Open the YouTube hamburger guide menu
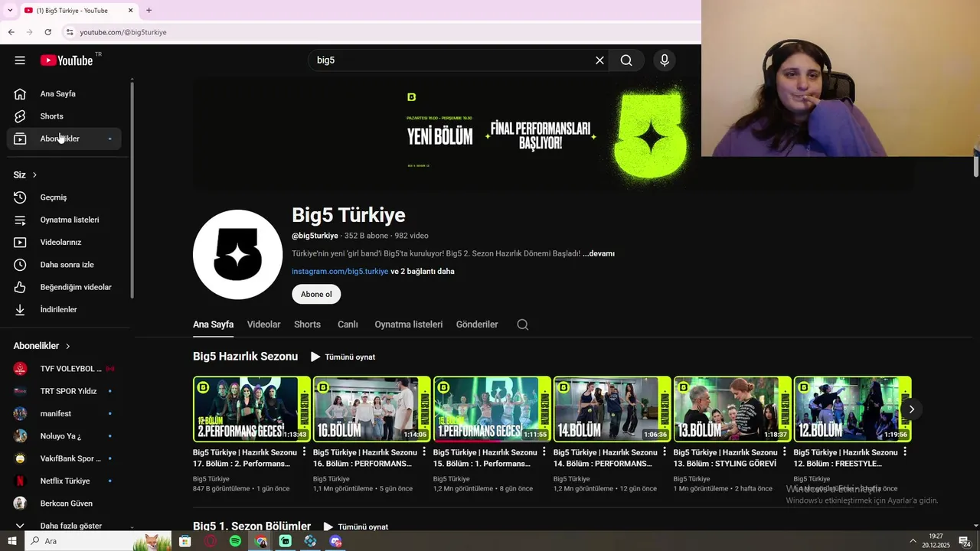This screenshot has width=980, height=551. [20, 60]
